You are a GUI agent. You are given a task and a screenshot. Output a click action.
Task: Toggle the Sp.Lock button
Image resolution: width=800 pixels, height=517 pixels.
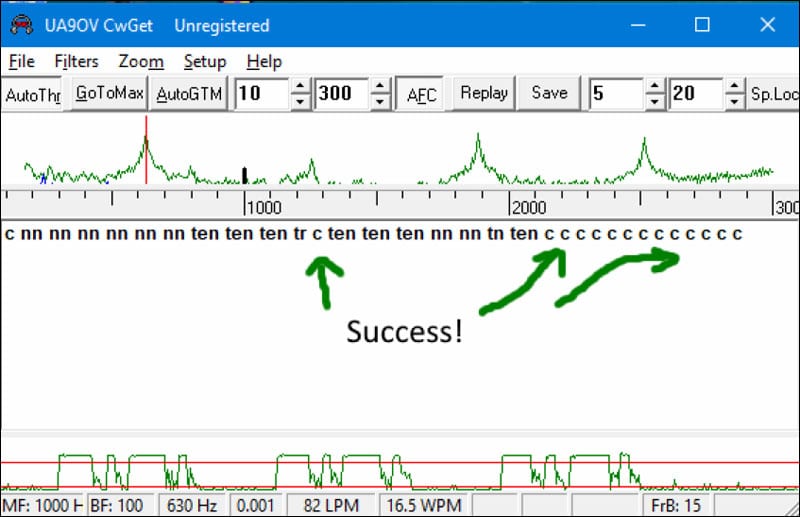[773, 93]
